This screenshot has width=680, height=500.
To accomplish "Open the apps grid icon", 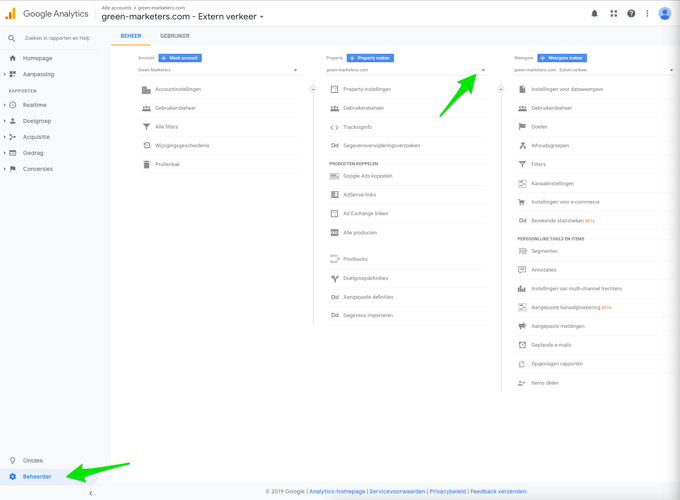I will coord(613,14).
